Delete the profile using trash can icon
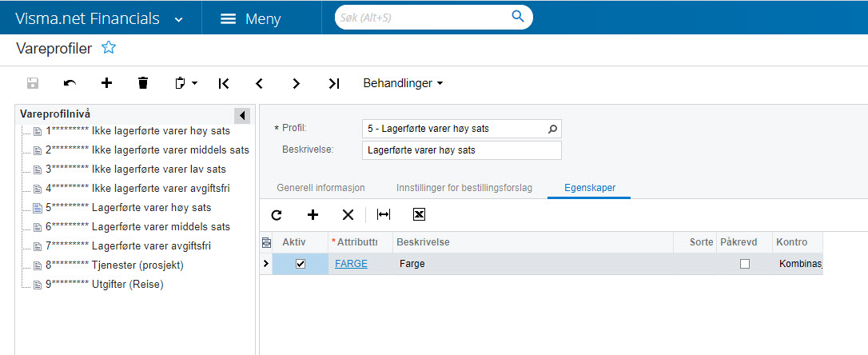868x355 pixels. 143,83
